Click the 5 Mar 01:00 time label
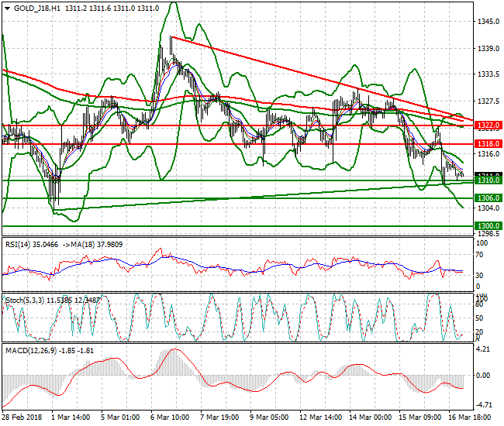This screenshot has height=426, width=504. pos(120,417)
